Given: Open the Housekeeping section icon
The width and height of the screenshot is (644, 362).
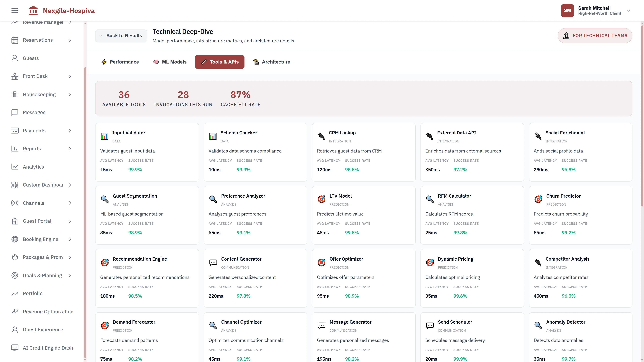Looking at the screenshot, I should pos(14,94).
